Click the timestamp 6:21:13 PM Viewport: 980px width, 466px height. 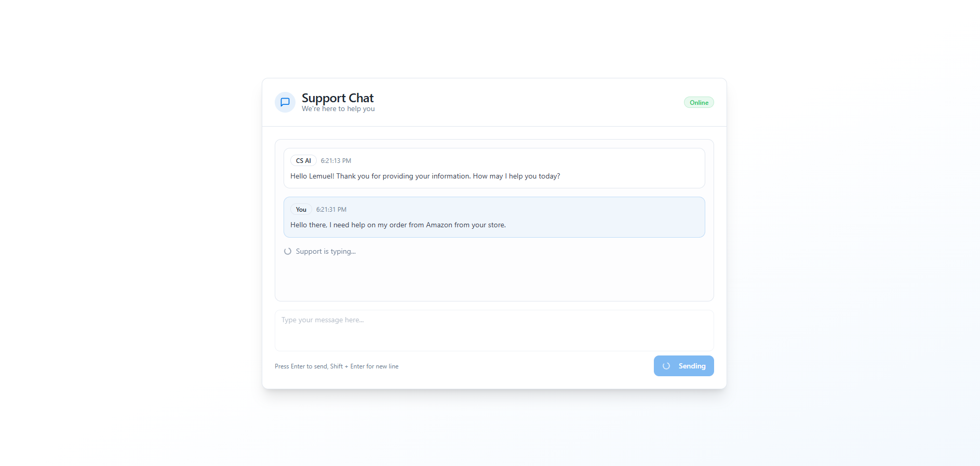click(x=335, y=160)
